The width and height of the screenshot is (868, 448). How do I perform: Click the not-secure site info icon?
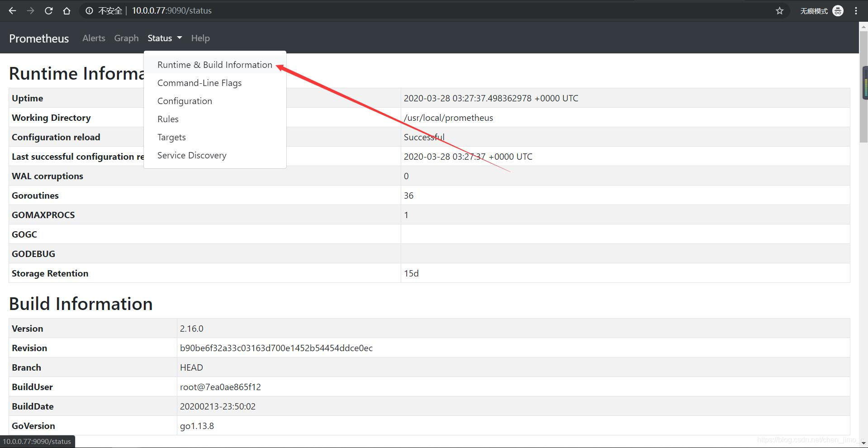[x=90, y=11]
